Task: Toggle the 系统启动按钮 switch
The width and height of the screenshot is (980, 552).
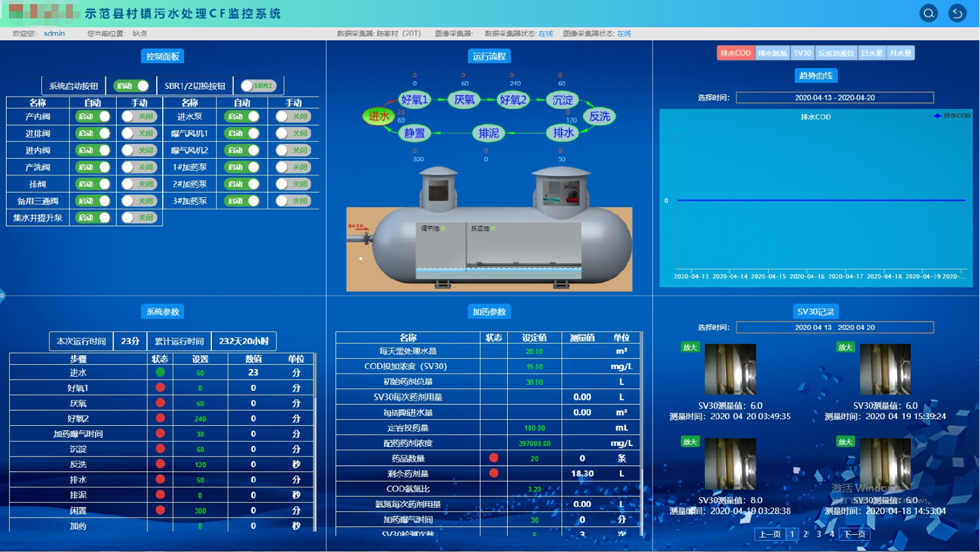Action: [131, 86]
